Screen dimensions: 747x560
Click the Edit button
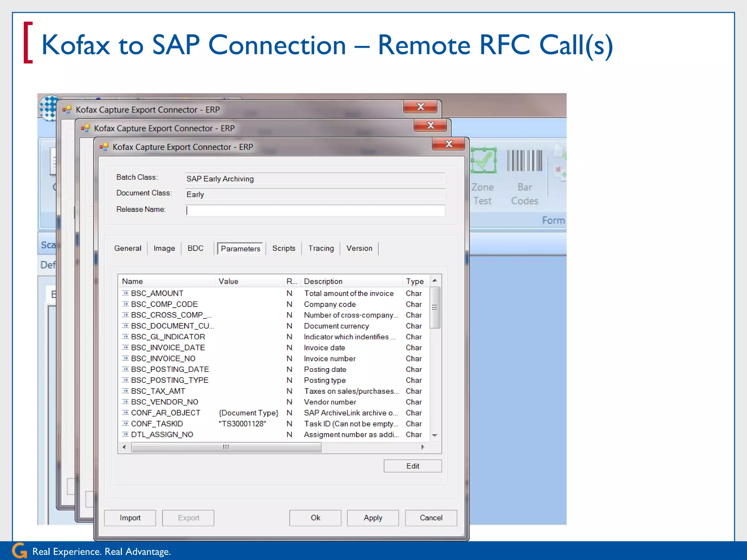[413, 466]
